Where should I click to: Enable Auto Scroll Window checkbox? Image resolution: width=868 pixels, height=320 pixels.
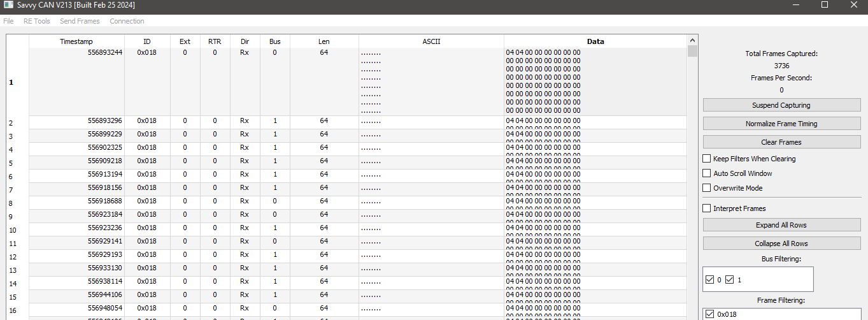point(707,173)
